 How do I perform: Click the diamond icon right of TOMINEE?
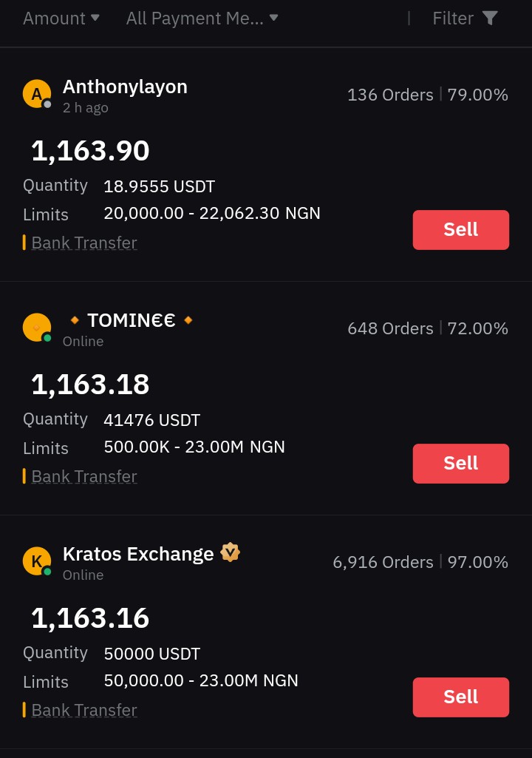click(x=188, y=319)
